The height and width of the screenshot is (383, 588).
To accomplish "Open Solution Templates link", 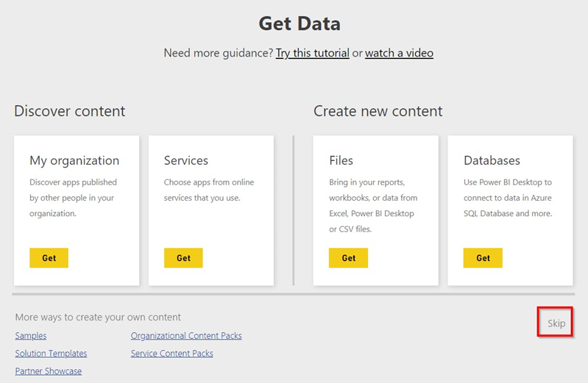I will (x=51, y=354).
